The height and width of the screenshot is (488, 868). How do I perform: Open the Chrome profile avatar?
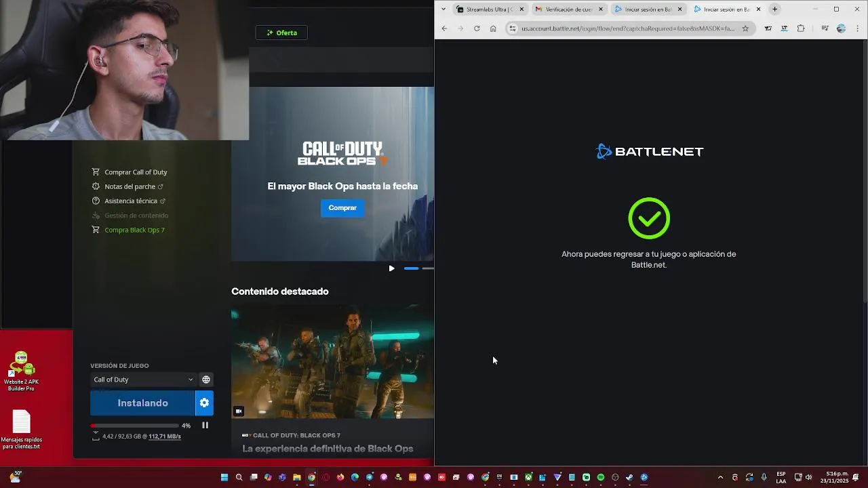pos(842,28)
